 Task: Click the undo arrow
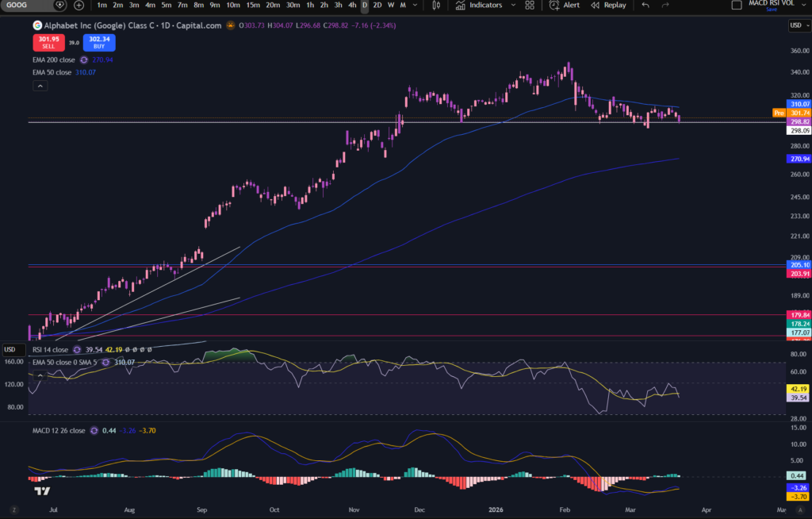pos(645,6)
